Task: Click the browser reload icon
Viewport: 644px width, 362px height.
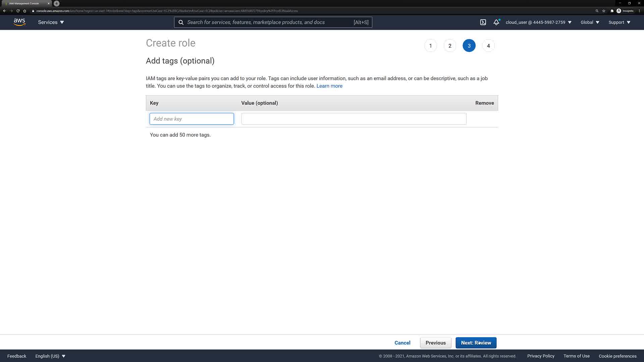Action: [18, 11]
